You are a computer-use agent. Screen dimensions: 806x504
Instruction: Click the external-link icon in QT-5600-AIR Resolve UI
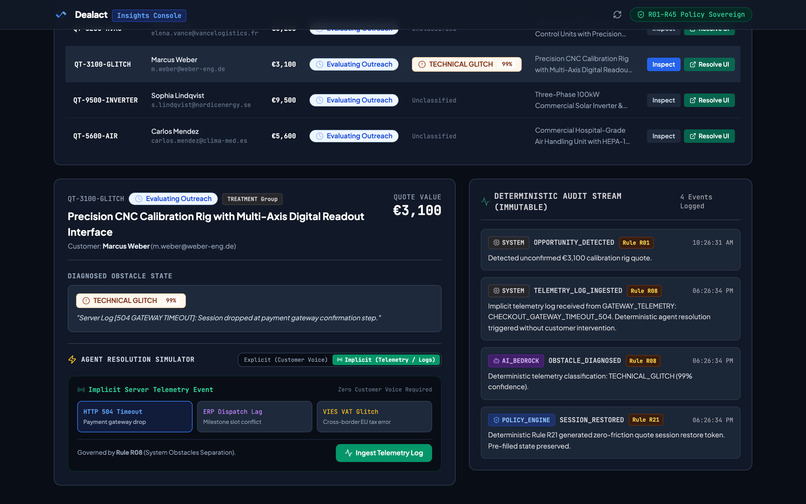[692, 136]
